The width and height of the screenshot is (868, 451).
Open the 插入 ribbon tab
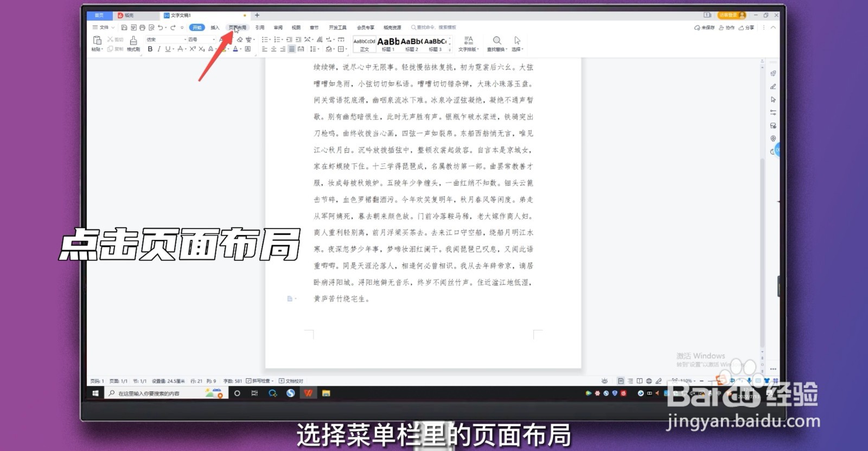point(215,28)
